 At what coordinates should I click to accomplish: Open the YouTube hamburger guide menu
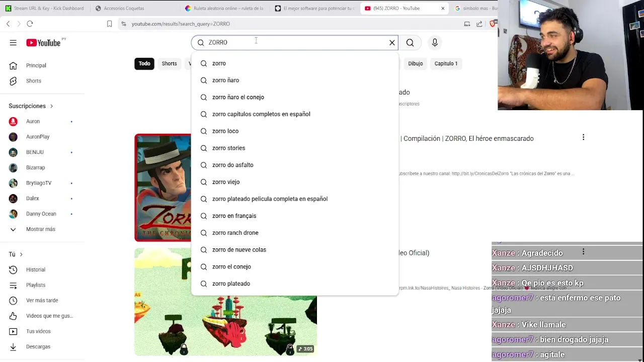point(13,43)
